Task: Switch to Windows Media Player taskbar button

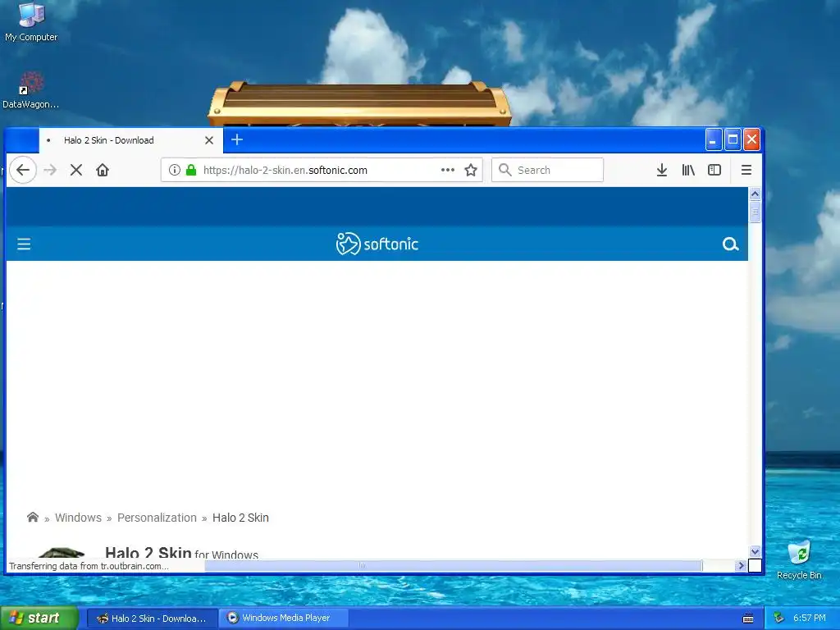Action: coord(284,619)
